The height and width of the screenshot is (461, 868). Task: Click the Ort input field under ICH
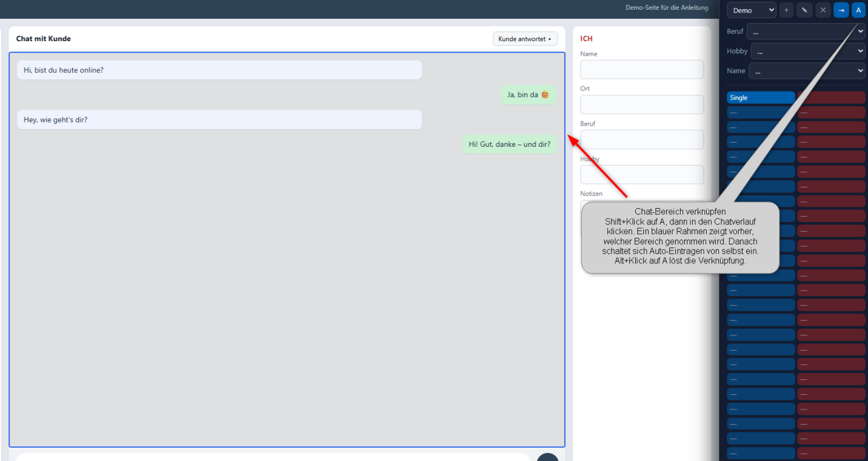point(642,104)
